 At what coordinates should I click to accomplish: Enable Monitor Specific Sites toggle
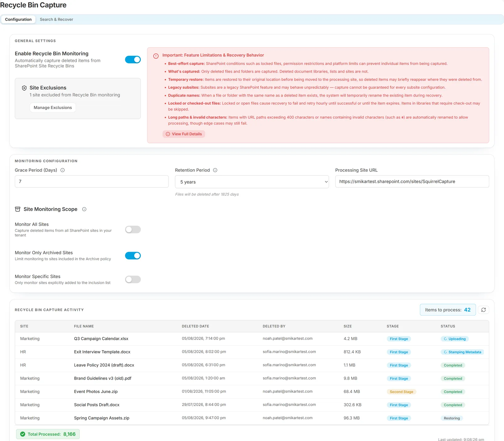[133, 279]
